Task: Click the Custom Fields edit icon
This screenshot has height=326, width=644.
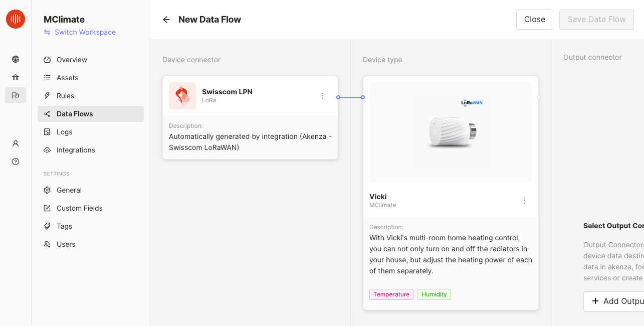Action: 47,208
